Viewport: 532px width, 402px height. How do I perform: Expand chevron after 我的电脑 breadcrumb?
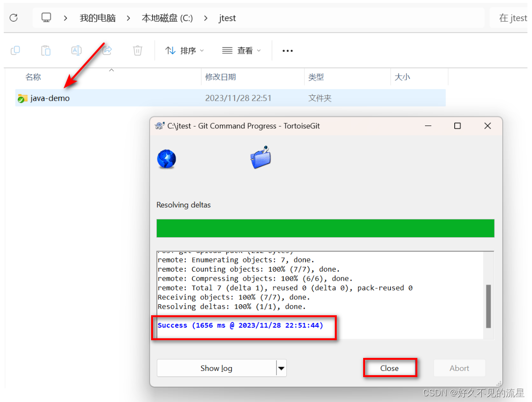(x=128, y=18)
